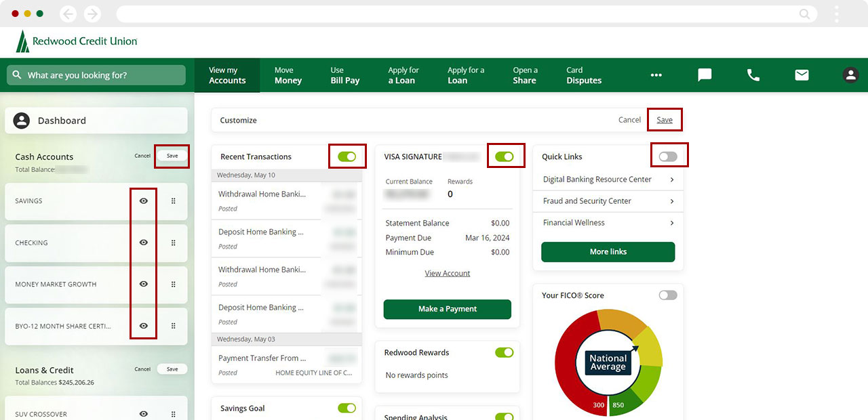This screenshot has width=868, height=420.
Task: Turn off the Spending Analysis toggle
Action: 505,417
